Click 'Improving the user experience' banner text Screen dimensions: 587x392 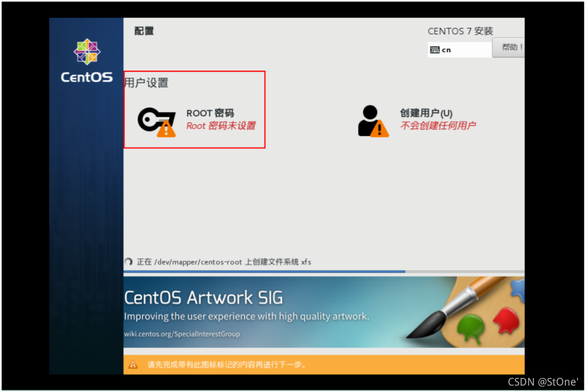[x=247, y=317]
